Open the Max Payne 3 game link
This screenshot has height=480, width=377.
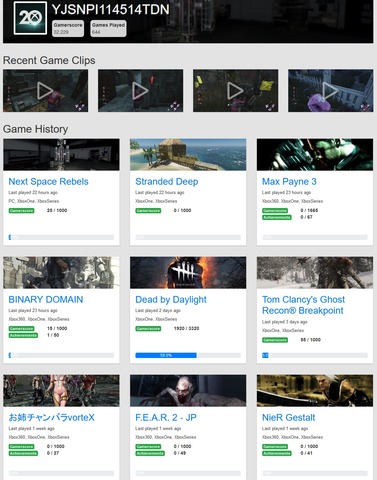289,181
